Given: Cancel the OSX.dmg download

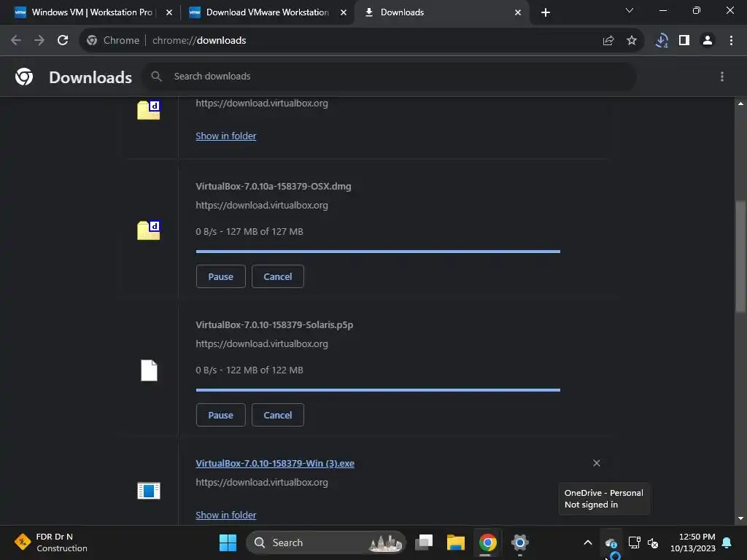Looking at the screenshot, I should pyautogui.click(x=278, y=276).
